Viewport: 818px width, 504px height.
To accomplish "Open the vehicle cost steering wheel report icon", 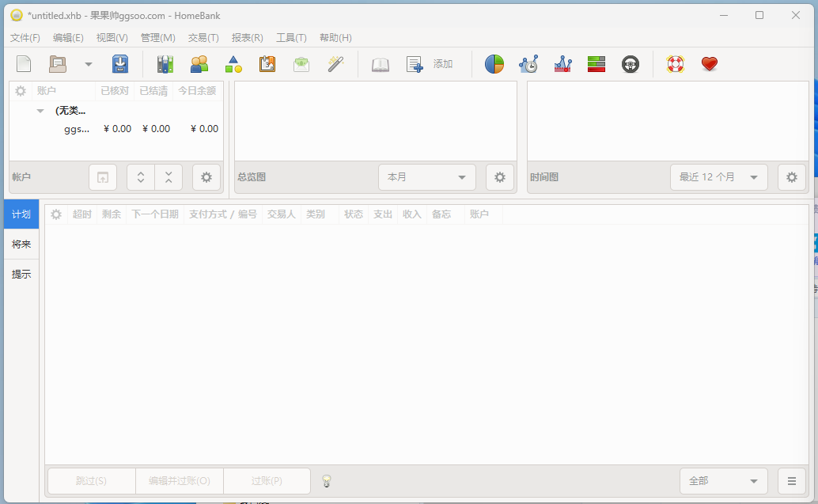I will pyautogui.click(x=631, y=63).
